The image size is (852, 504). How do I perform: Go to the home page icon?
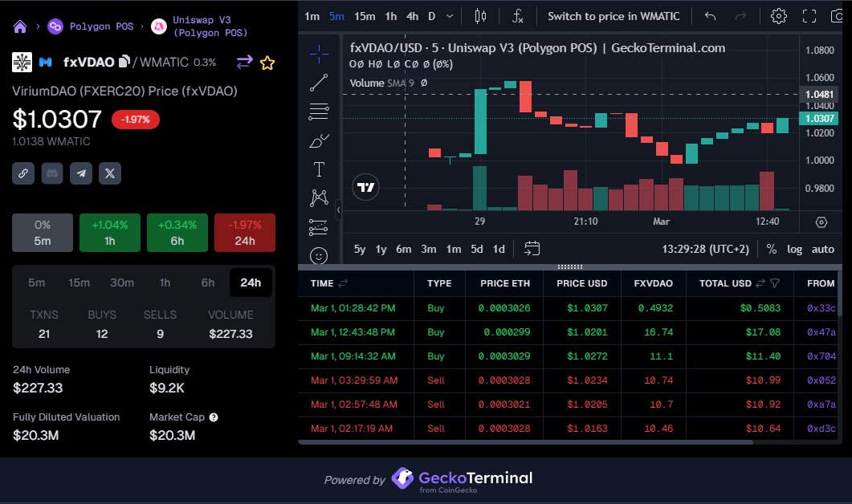click(20, 26)
